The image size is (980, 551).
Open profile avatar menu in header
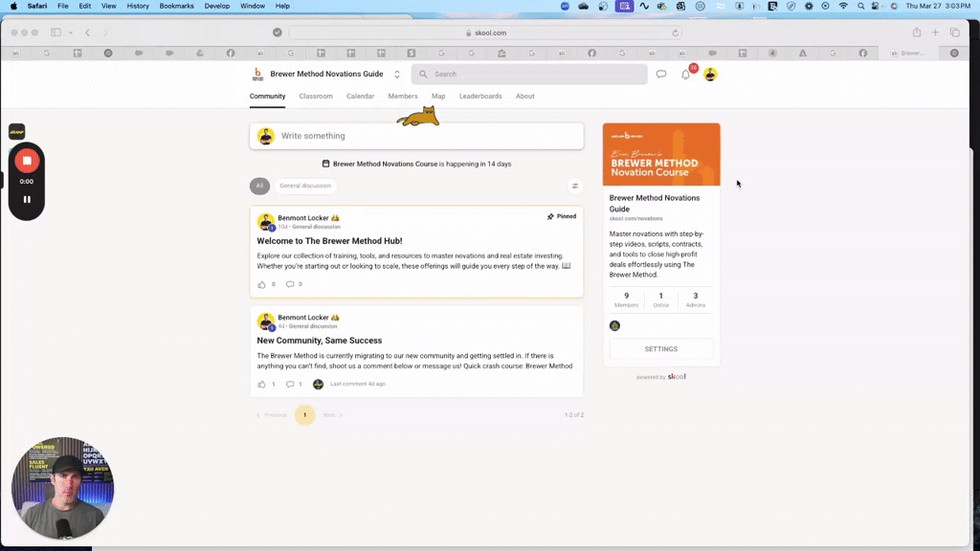click(710, 75)
